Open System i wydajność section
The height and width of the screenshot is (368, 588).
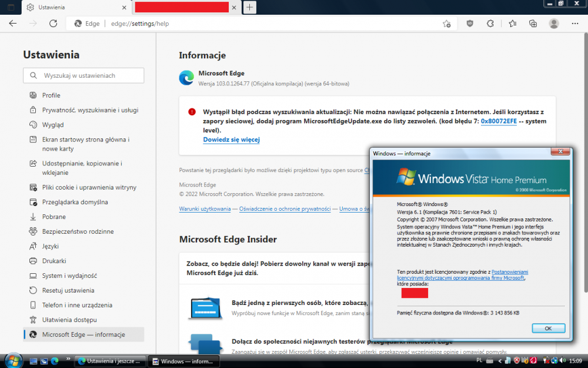(83, 276)
